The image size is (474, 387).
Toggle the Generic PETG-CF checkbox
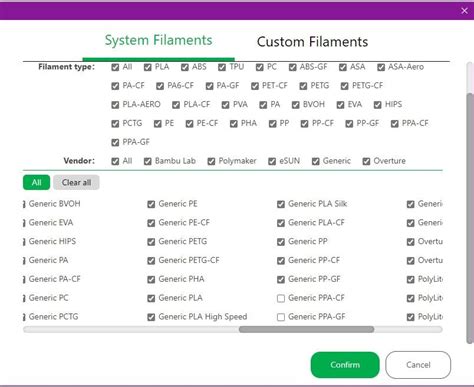click(151, 260)
